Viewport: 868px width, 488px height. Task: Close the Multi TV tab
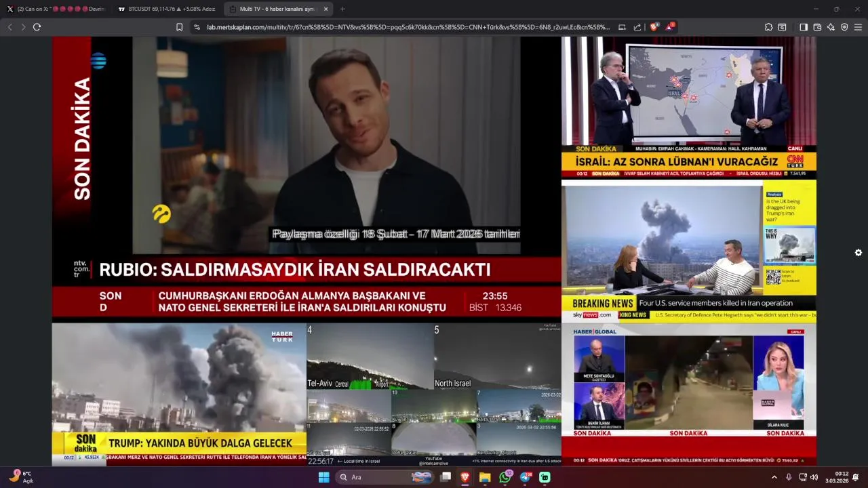[x=325, y=9]
